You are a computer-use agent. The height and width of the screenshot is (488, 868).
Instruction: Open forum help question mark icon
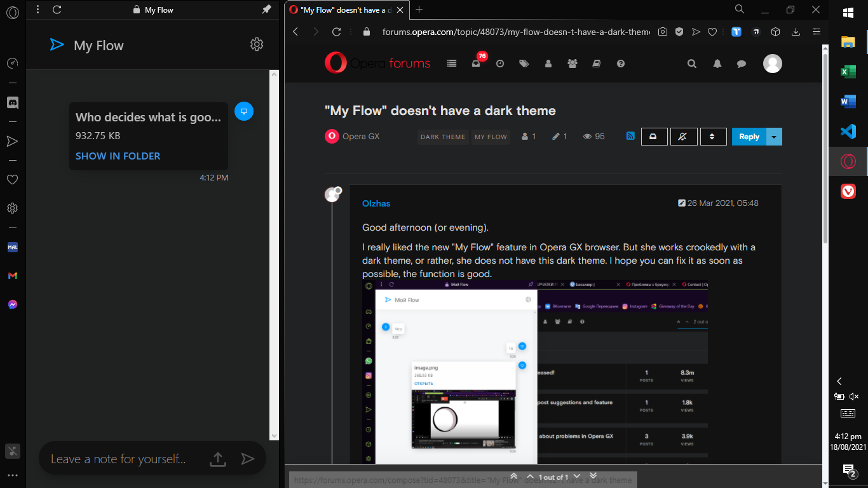point(621,64)
